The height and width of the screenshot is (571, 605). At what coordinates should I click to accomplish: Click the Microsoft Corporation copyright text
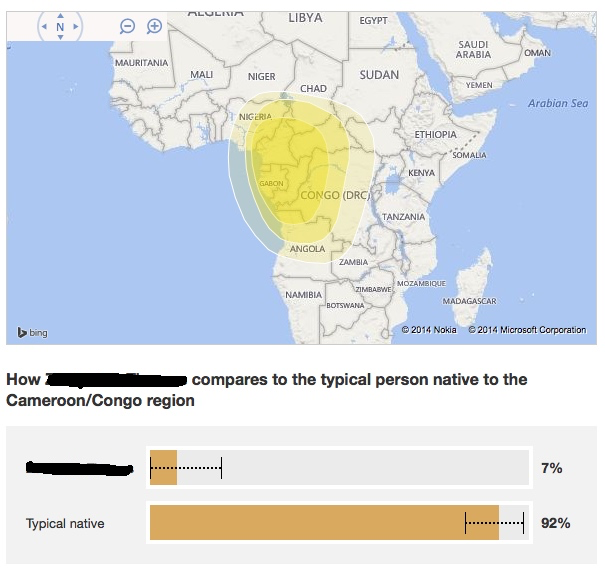pyautogui.click(x=527, y=330)
